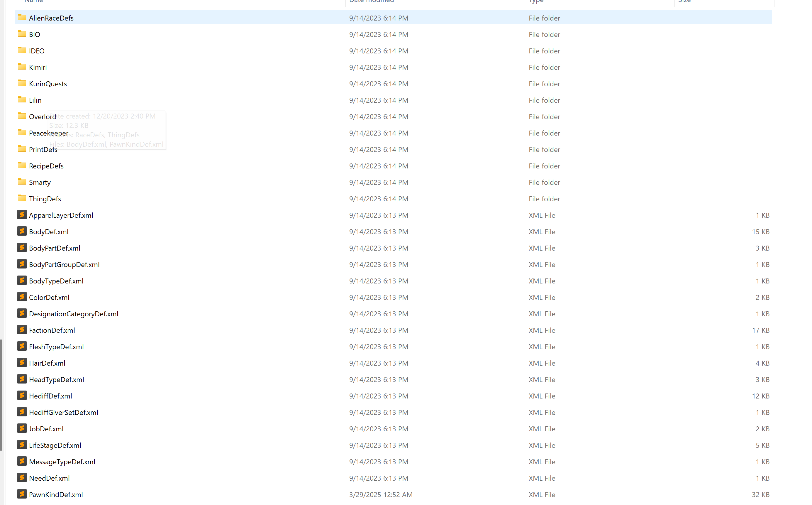This screenshot has width=812, height=505.
Task: Click the BodyDef.xml Sublime file icon
Action: 22,231
